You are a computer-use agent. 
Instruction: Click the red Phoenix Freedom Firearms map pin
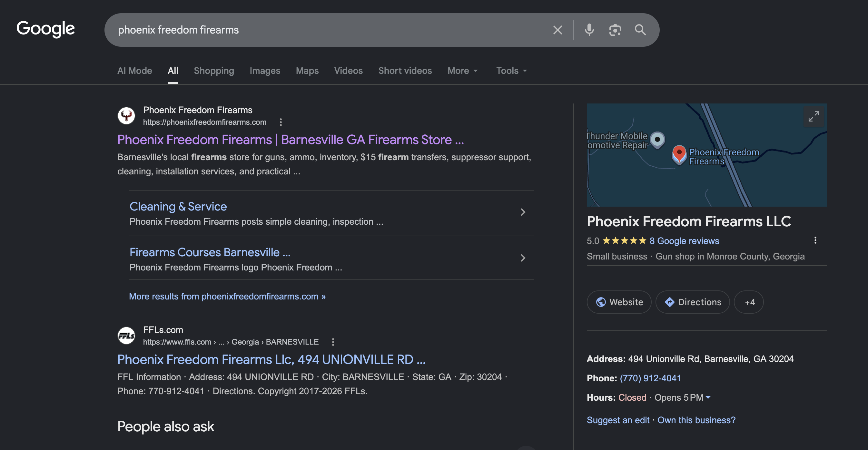tap(679, 154)
